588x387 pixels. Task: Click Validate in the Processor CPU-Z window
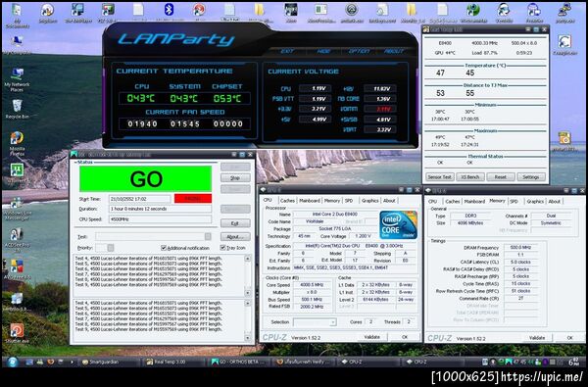(371, 337)
